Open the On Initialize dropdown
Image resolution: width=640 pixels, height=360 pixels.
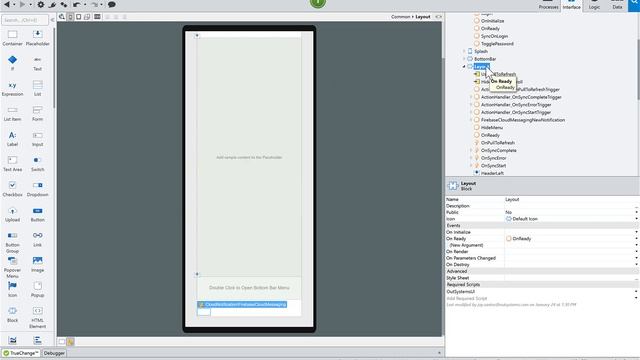tap(636, 232)
